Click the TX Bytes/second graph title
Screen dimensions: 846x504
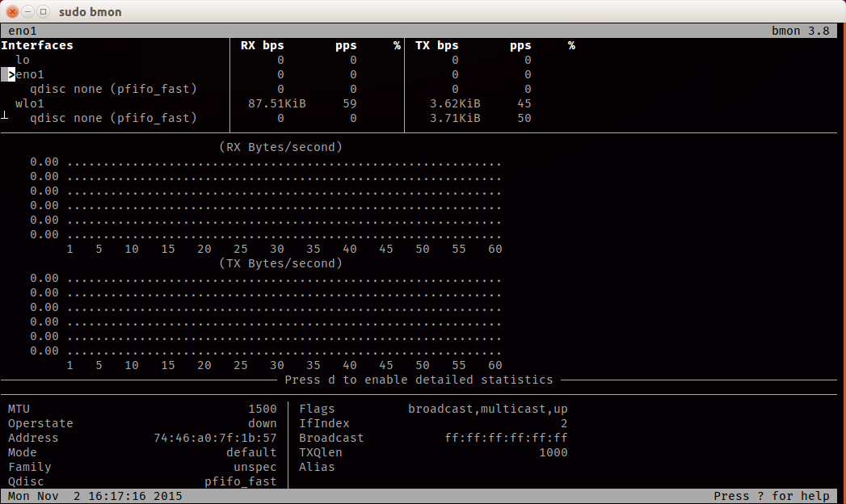280,263
